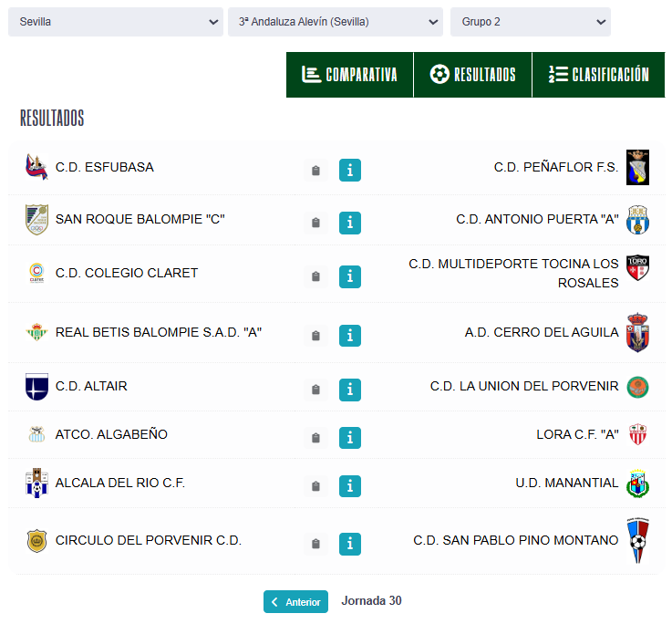Image resolution: width=672 pixels, height=624 pixels.
Task: Open info for Circulo del Porvenir match
Action: tap(350, 544)
